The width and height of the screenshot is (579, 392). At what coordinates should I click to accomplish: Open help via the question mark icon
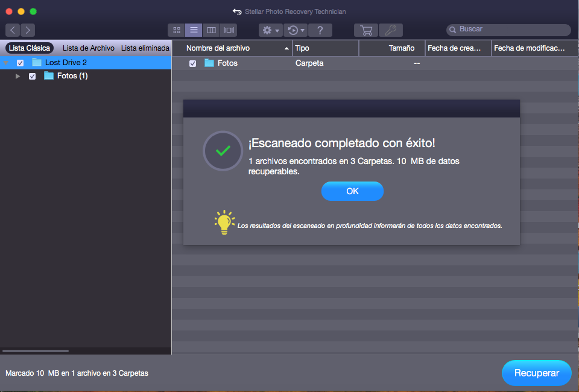coord(320,30)
